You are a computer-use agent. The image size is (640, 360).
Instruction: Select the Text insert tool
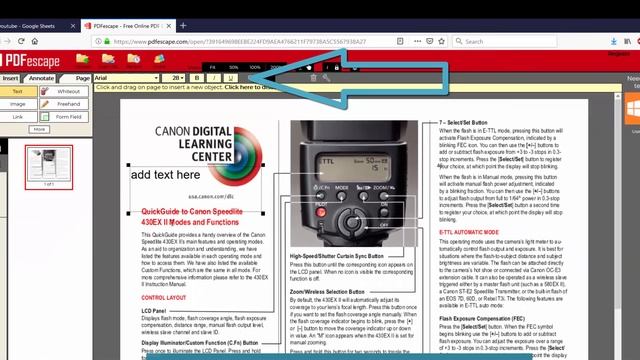coord(18,91)
